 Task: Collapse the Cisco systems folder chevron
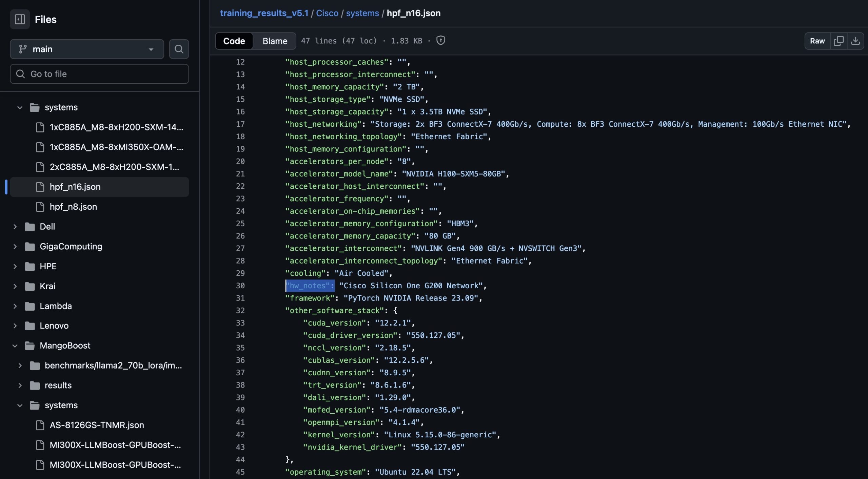point(20,107)
